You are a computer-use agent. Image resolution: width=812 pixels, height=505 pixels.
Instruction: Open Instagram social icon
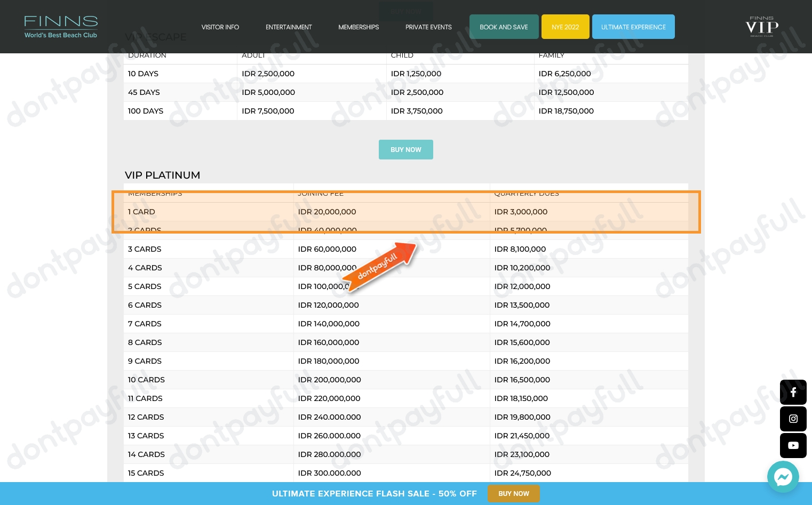click(x=793, y=419)
